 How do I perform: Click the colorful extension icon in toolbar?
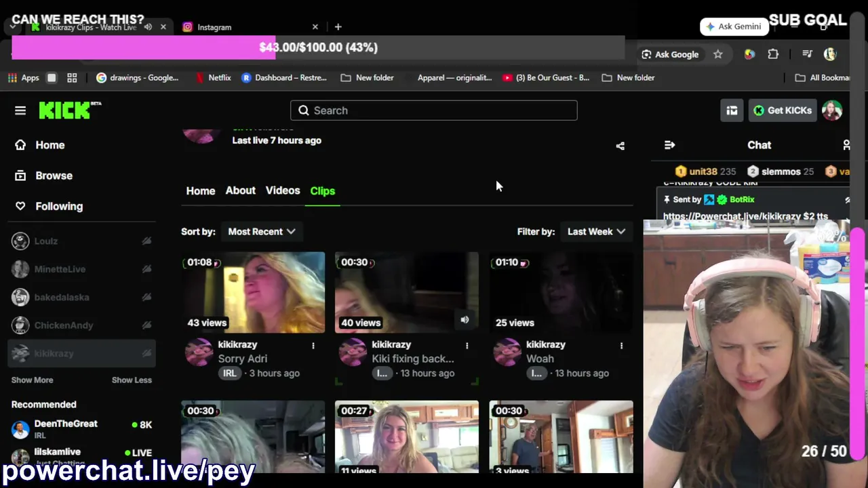[749, 54]
